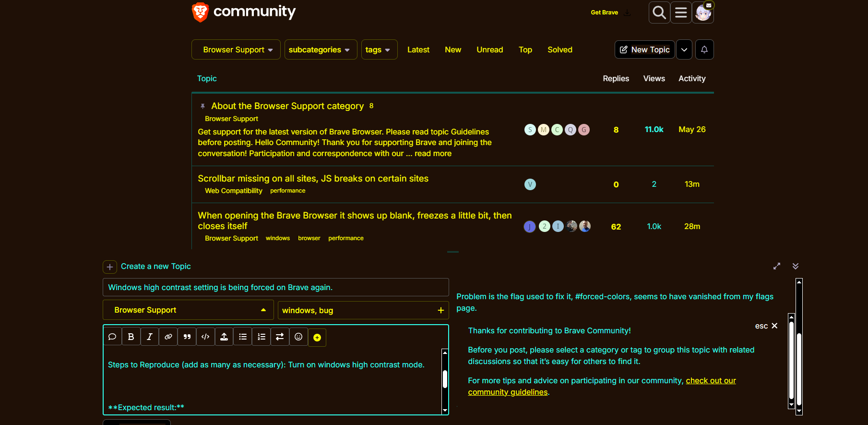868x425 pixels.
Task: Click the 'May 26' activity date
Action: 692,130
